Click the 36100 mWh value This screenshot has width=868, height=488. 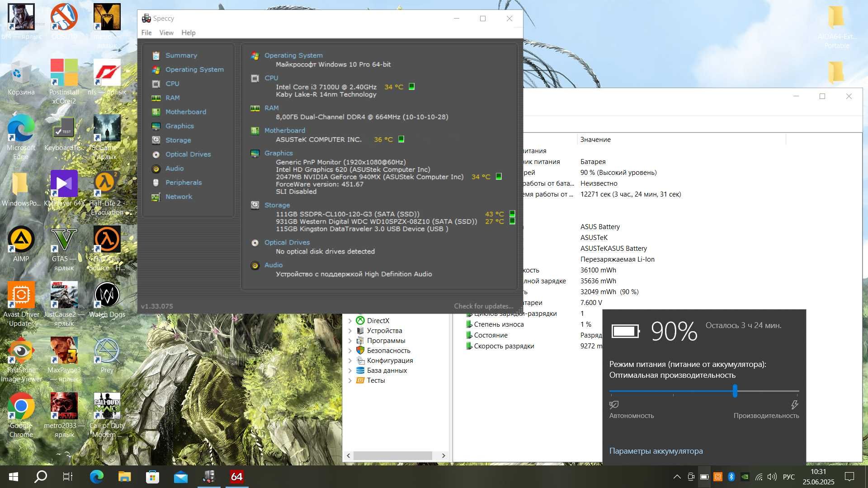pos(598,270)
